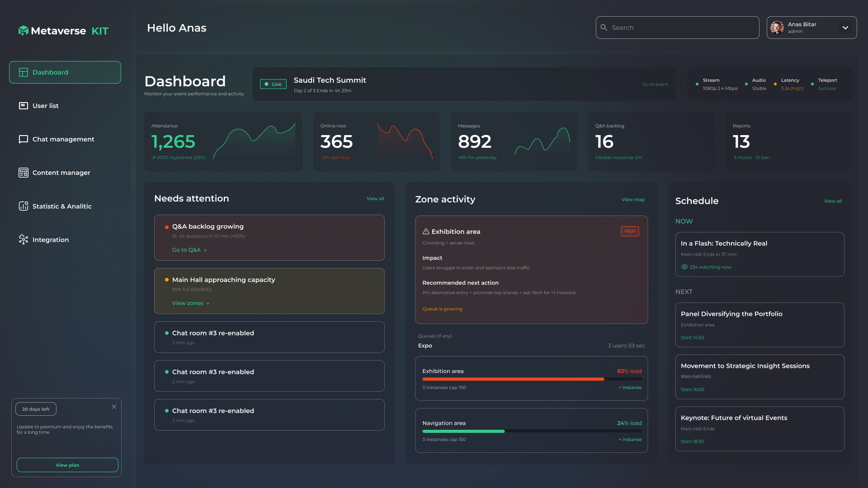The height and width of the screenshot is (488, 868).
Task: Click the Dashboard sidebar icon
Action: pyautogui.click(x=24, y=72)
